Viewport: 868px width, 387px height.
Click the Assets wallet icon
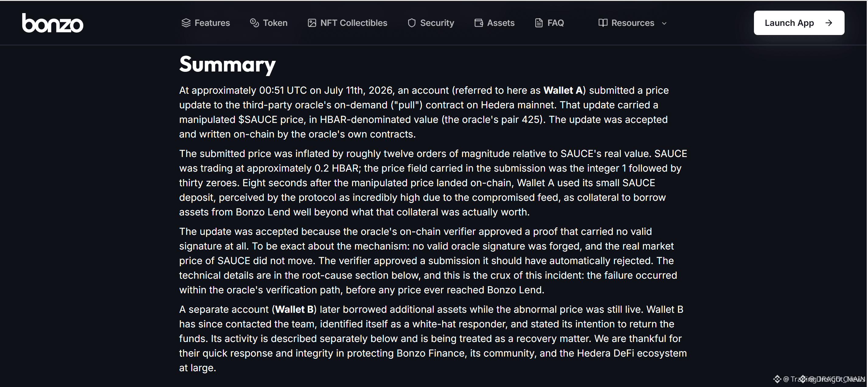(479, 23)
